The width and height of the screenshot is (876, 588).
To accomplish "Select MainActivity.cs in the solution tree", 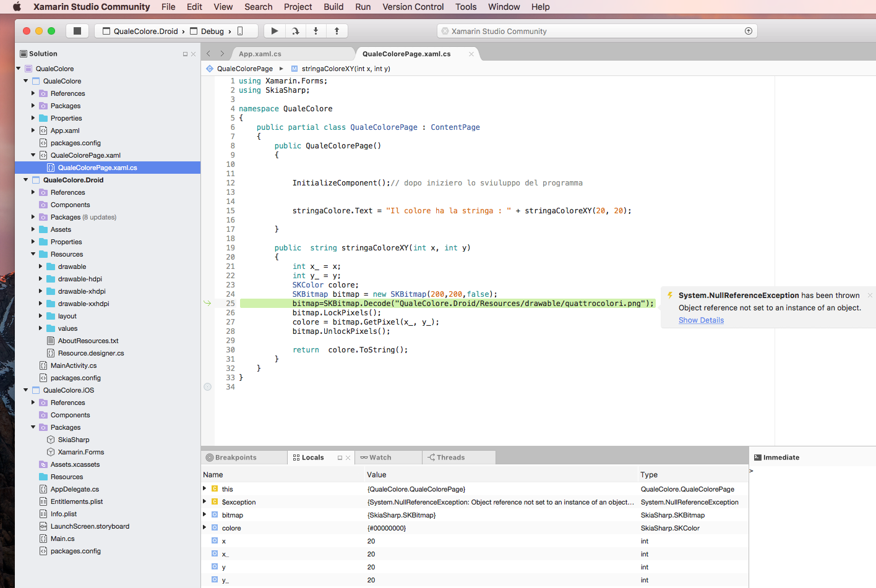I will click(74, 365).
